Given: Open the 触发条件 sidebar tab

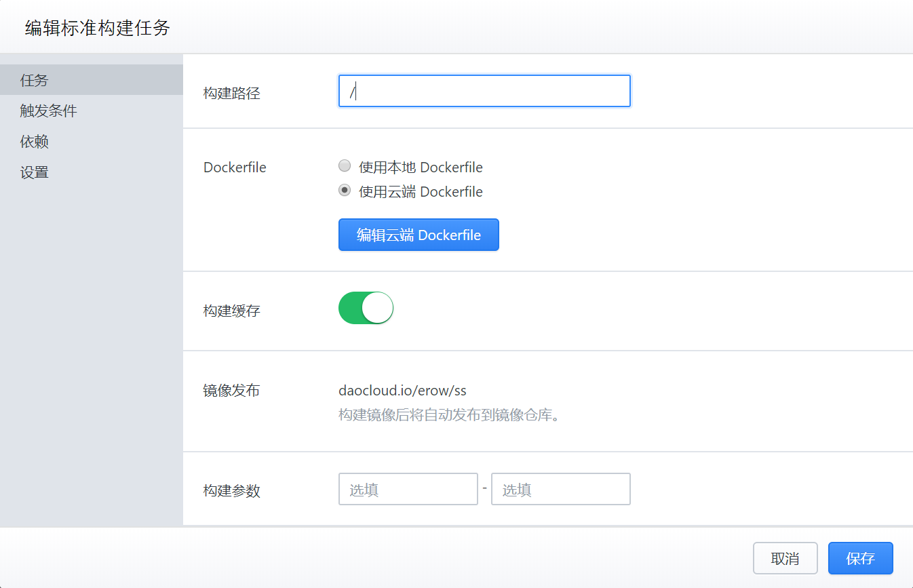Looking at the screenshot, I should click(x=92, y=111).
